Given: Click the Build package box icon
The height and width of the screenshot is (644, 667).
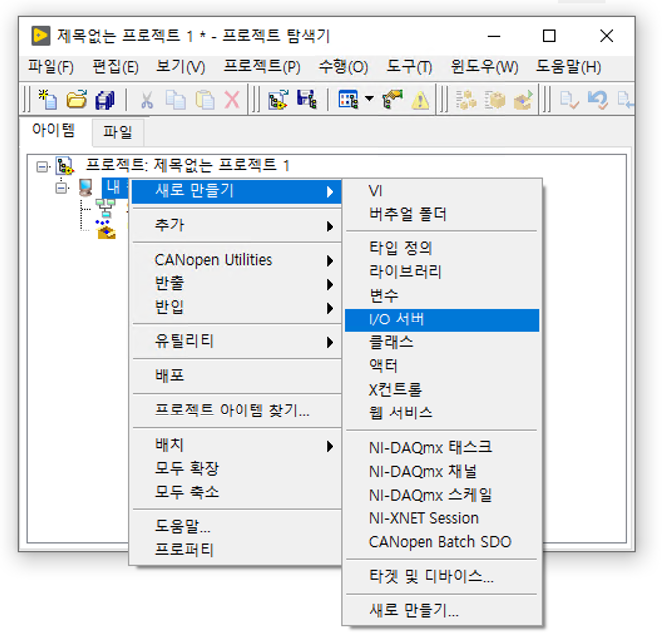Looking at the screenshot, I should [x=495, y=100].
